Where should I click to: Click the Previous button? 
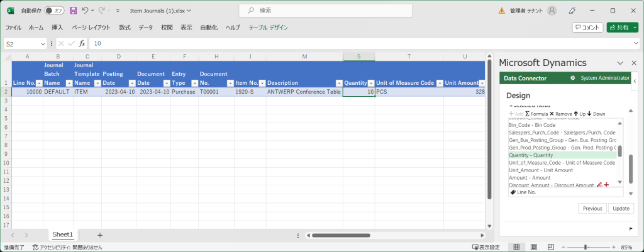pyautogui.click(x=592, y=209)
